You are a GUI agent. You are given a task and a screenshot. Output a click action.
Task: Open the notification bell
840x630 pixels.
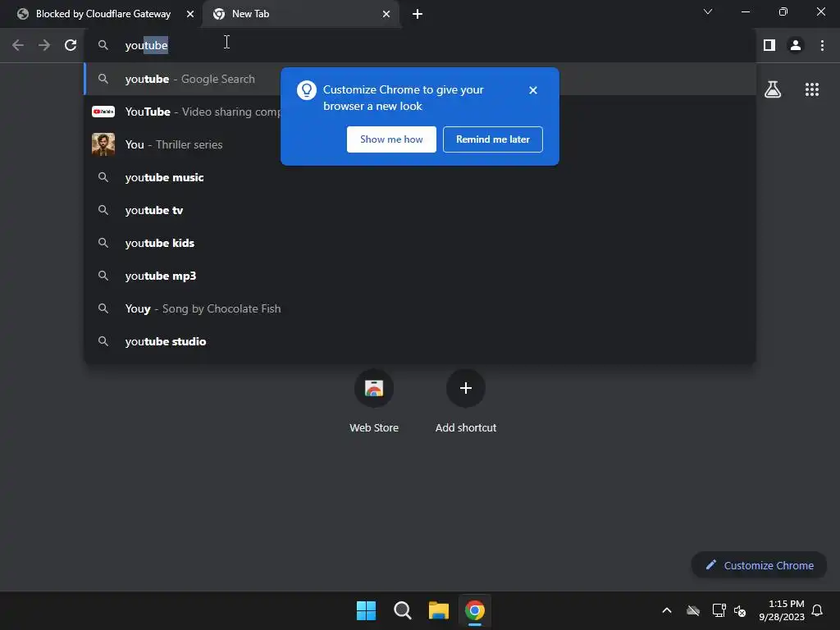coord(817,610)
